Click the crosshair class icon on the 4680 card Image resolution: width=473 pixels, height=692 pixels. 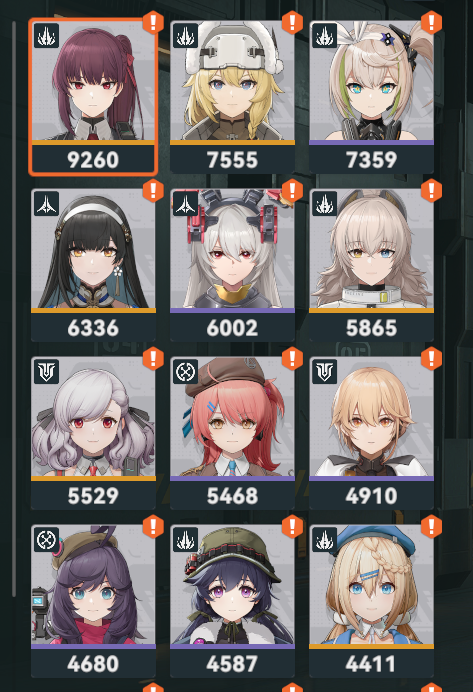pyautogui.click(x=46, y=539)
